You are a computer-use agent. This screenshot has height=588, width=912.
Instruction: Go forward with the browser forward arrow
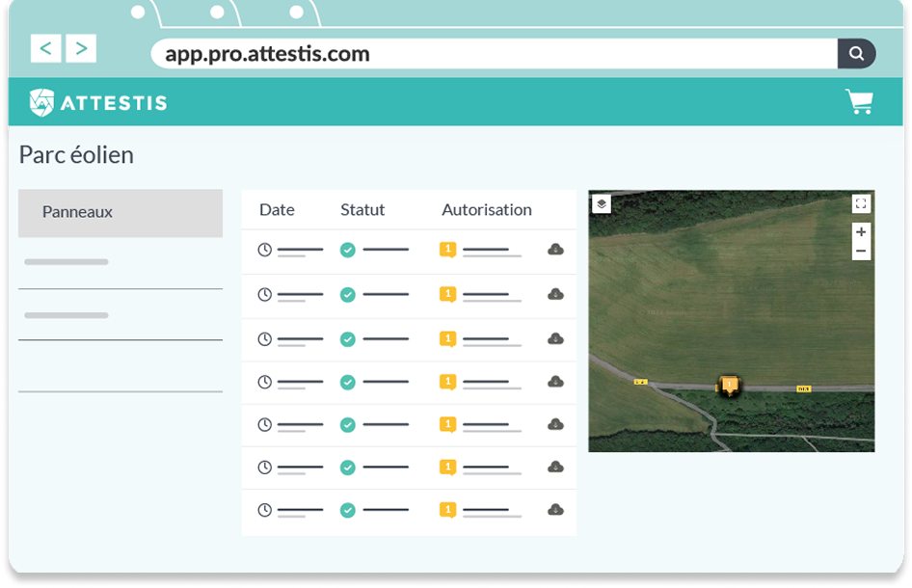[81, 48]
